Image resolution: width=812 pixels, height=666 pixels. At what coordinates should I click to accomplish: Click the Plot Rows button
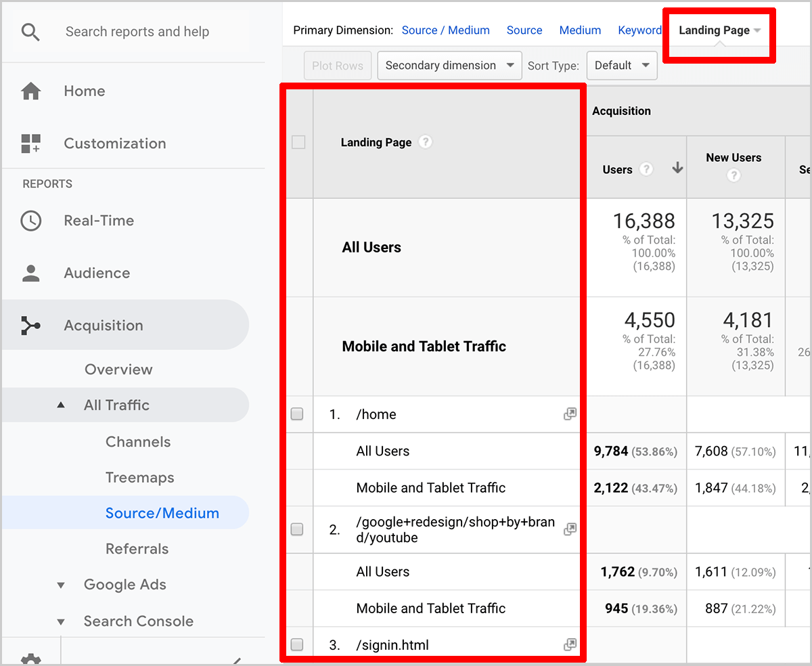tap(338, 66)
